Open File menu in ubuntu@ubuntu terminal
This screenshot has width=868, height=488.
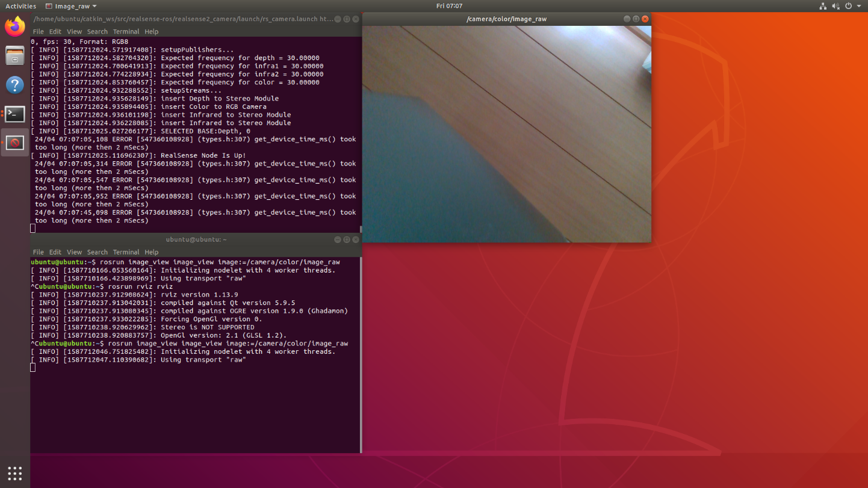pos(38,252)
